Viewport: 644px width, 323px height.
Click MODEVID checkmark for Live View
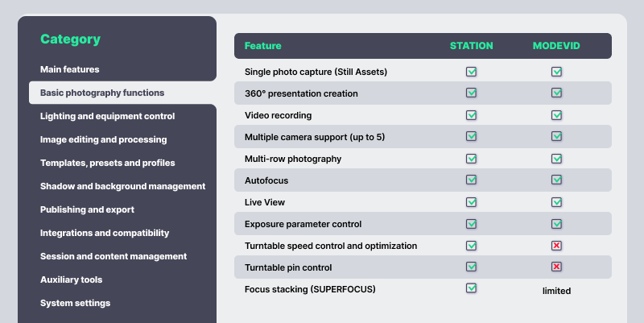556,201
